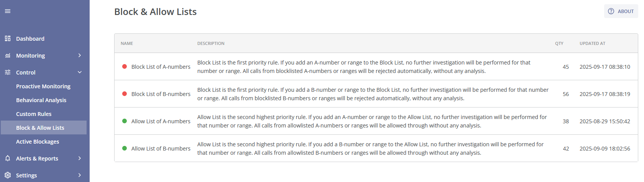Click red status dot for Block List of B-numbers
644x182 pixels.
click(x=125, y=94)
